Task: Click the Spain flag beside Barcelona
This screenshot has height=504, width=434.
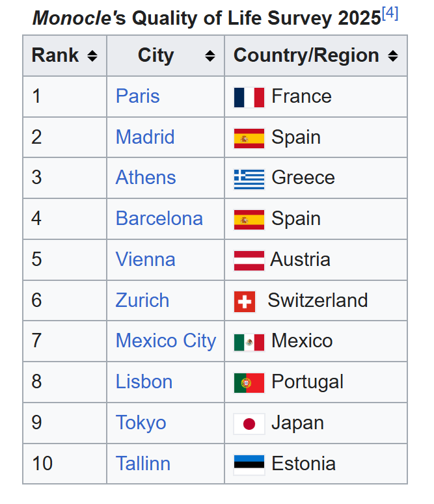Action: pyautogui.click(x=249, y=219)
